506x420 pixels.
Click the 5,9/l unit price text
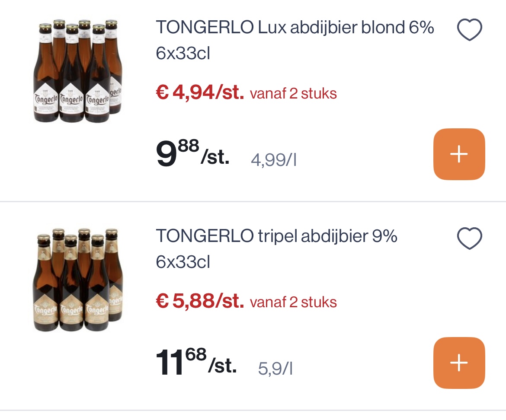click(x=275, y=369)
